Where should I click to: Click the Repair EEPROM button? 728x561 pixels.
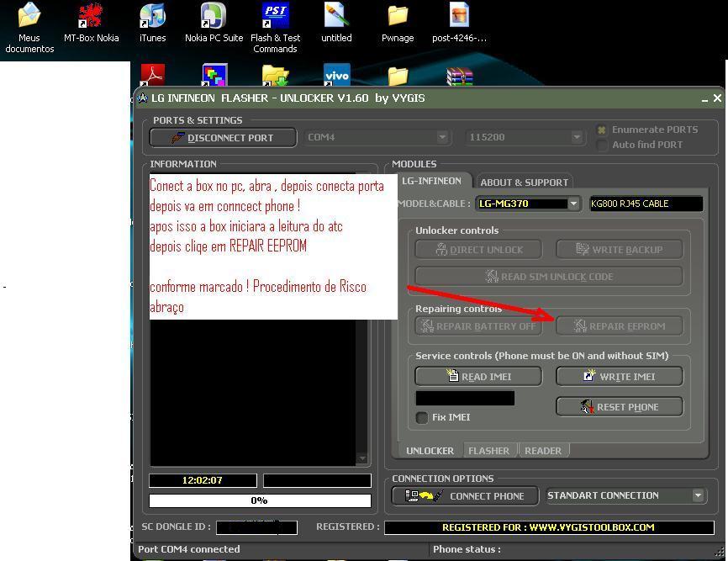(x=620, y=326)
